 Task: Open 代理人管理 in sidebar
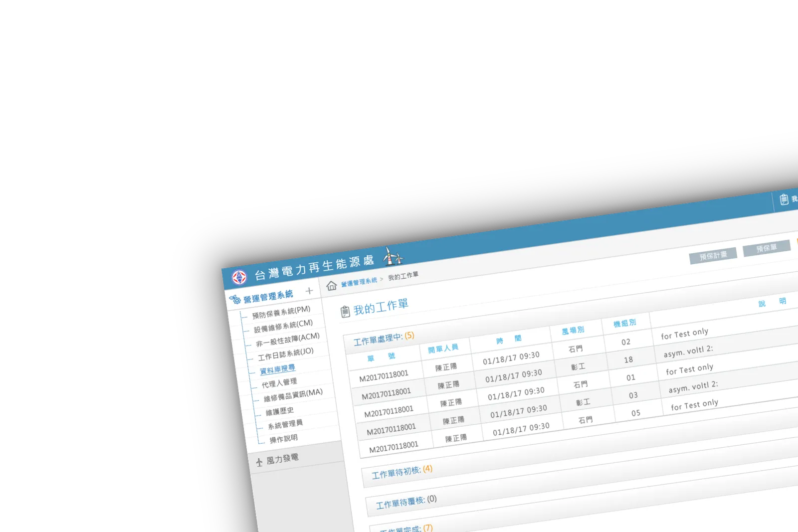click(279, 383)
